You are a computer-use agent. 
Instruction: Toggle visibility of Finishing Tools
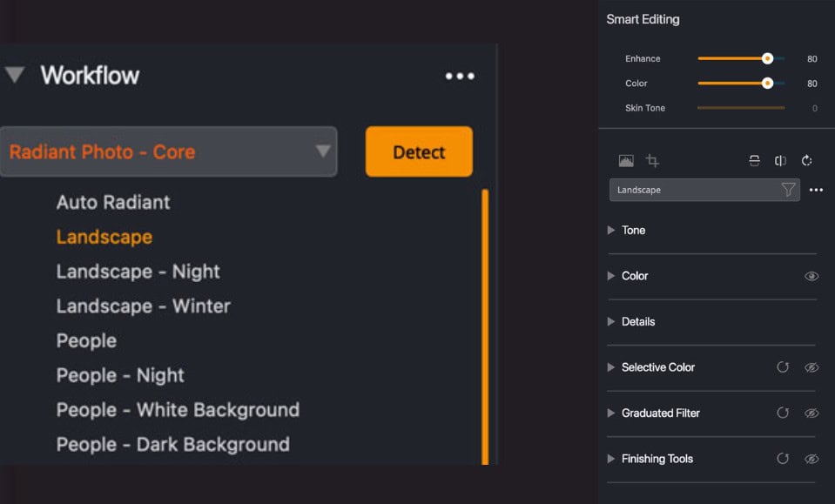tap(811, 460)
